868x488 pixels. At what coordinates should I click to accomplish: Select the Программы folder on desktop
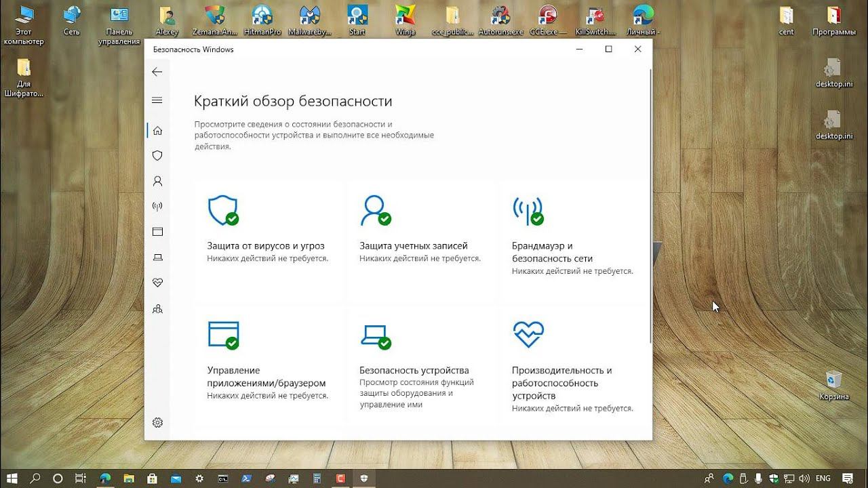tap(834, 21)
